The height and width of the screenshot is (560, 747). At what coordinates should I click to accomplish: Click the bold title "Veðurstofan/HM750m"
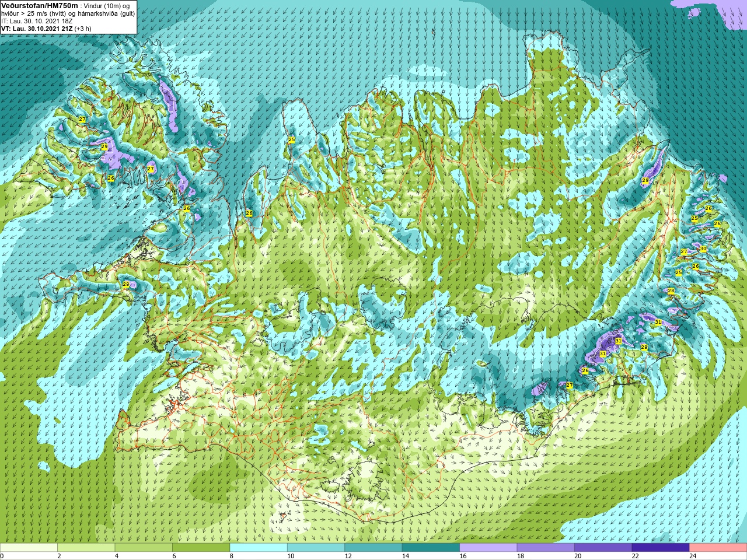39,5
